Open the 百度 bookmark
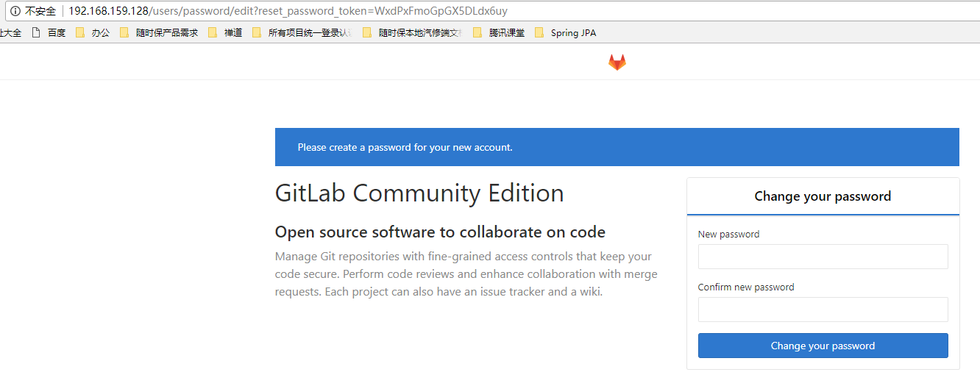980x386 pixels. tap(49, 32)
